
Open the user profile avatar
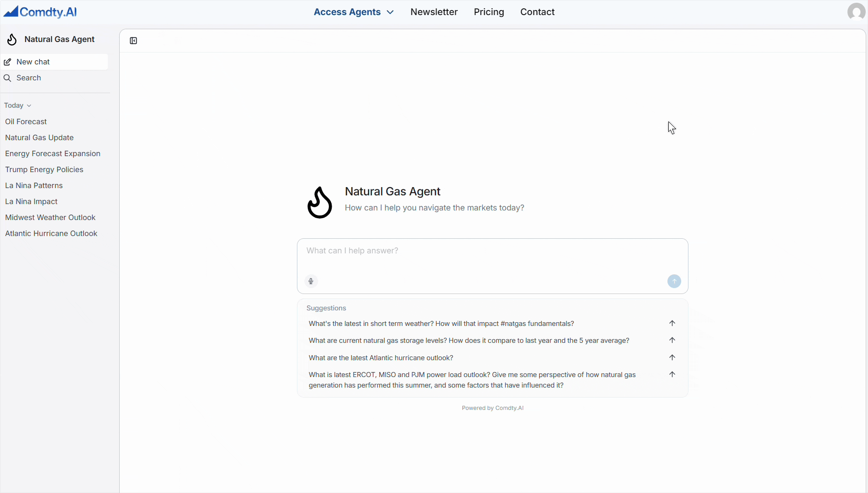pyautogui.click(x=856, y=12)
